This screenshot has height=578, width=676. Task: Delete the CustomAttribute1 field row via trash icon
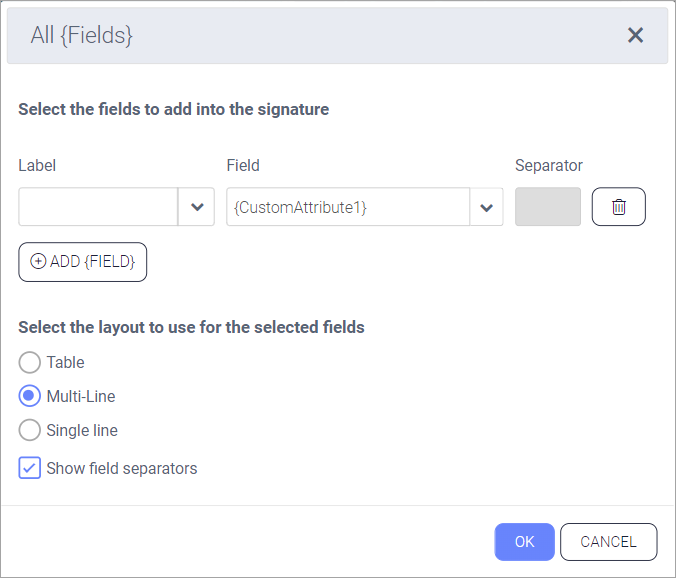tap(618, 207)
